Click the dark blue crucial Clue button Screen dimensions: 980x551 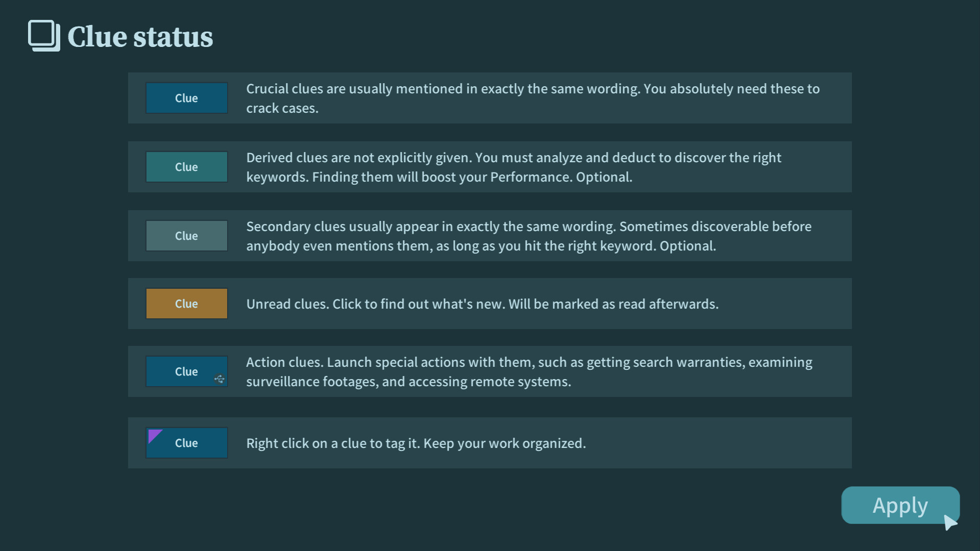click(186, 98)
